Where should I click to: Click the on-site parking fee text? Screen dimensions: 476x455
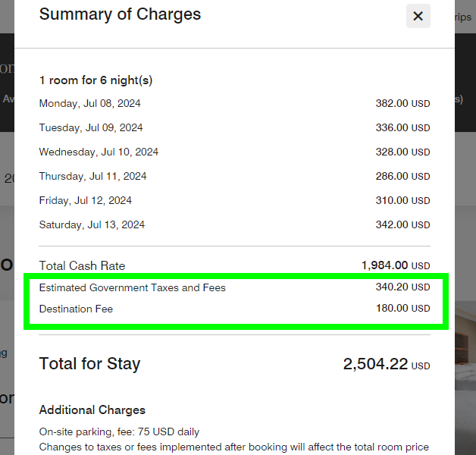pyautogui.click(x=119, y=431)
